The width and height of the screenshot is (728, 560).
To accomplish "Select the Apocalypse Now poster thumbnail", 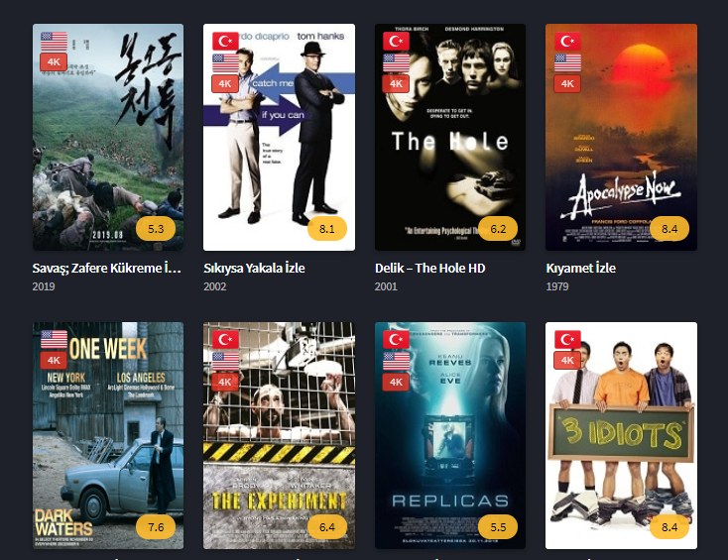I will pos(621,138).
